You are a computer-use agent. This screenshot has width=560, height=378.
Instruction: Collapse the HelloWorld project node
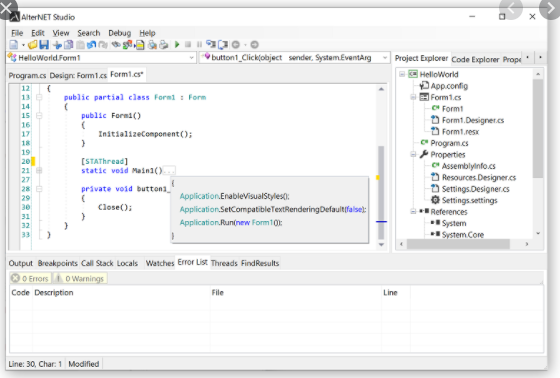[x=402, y=74]
